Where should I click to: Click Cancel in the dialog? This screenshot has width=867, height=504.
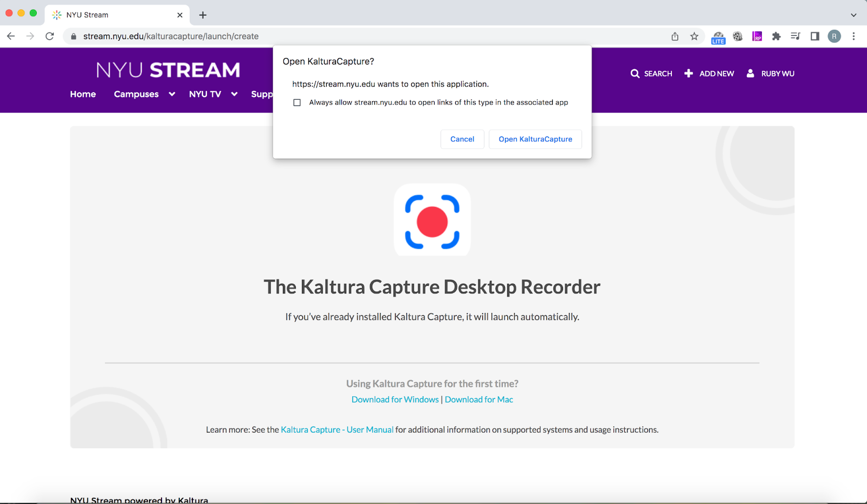462,139
